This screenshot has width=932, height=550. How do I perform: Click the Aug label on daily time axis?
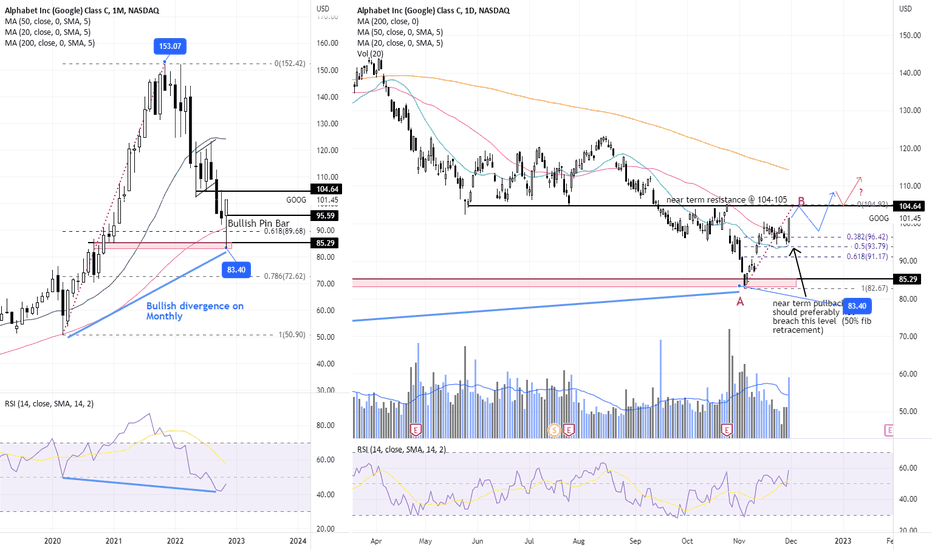click(x=578, y=541)
